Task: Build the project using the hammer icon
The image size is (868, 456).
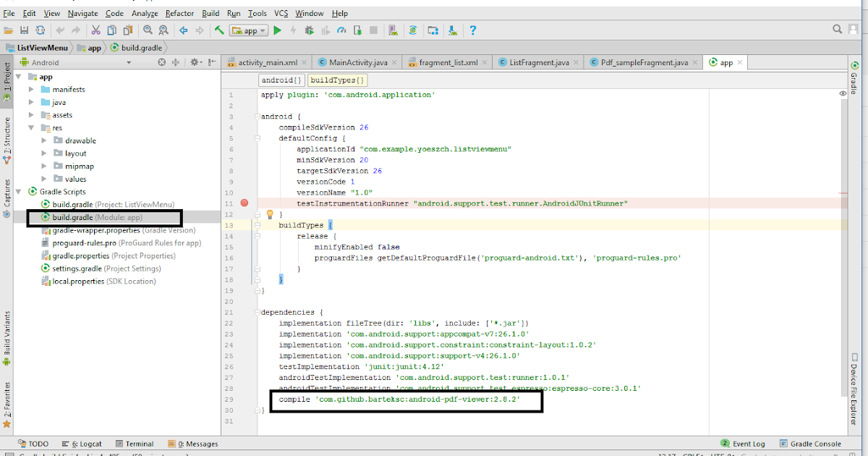Action: point(218,30)
